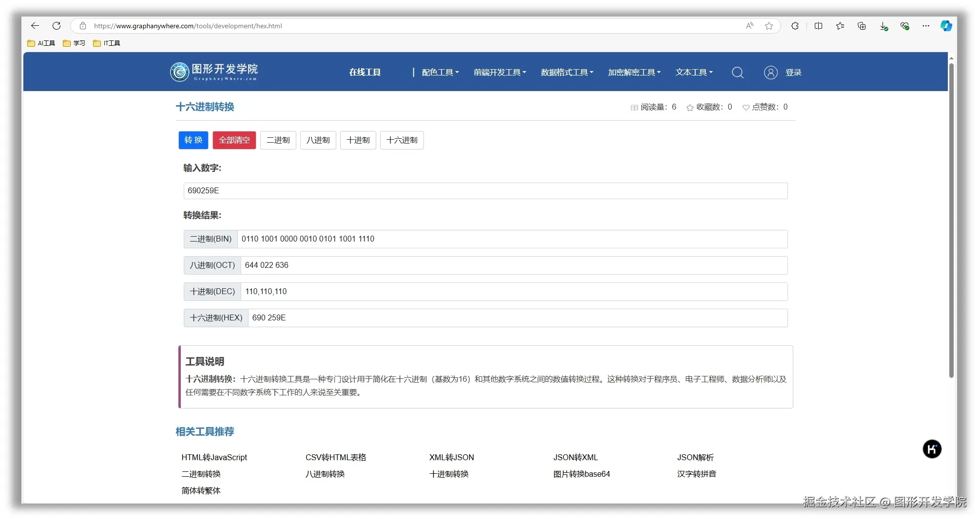Click the 收藏数 star icon
The height and width of the screenshot is (522, 980).
[690, 108]
